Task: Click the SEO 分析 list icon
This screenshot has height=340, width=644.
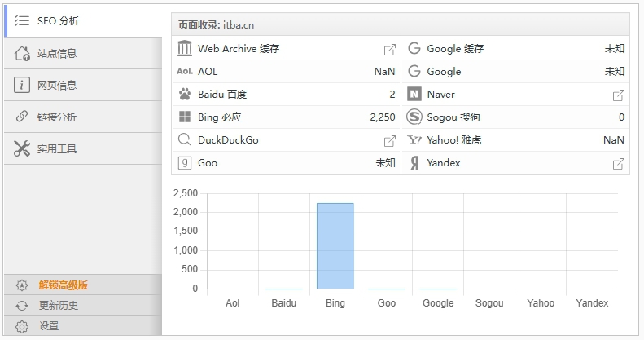Action: 22,20
